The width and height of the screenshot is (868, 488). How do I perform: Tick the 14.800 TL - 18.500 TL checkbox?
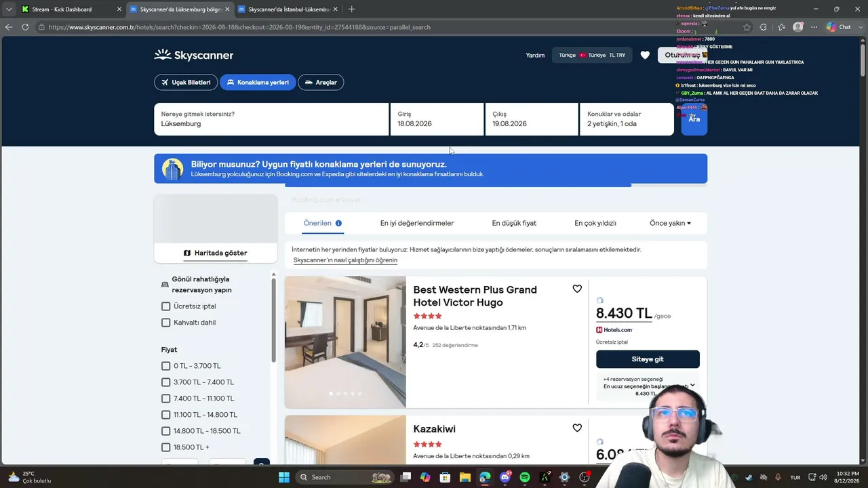pos(165,431)
